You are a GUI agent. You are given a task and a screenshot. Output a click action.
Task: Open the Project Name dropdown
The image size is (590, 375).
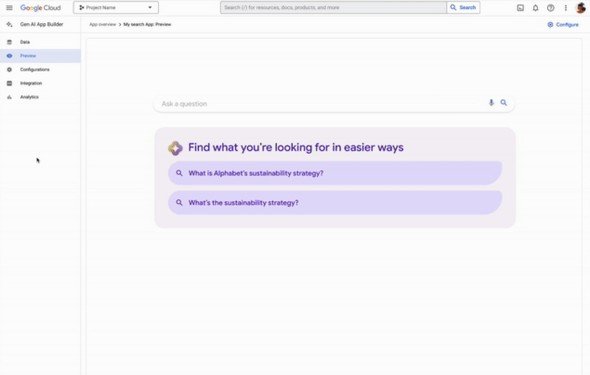click(116, 8)
